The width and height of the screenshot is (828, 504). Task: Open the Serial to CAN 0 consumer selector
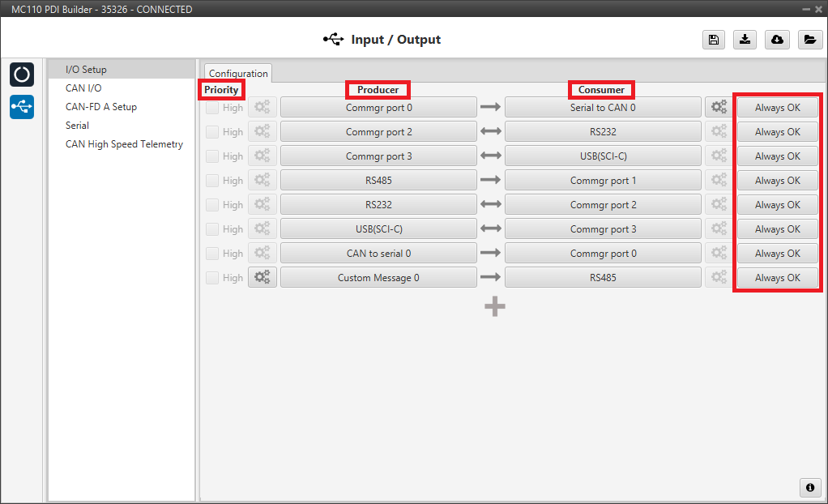pyautogui.click(x=603, y=107)
